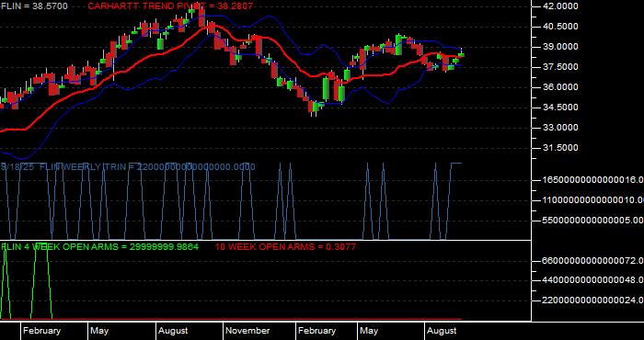Select the CARHARTT TREND PIVOT = 38.2807 label
Viewport: 644px width, 340px height.
coord(170,6)
